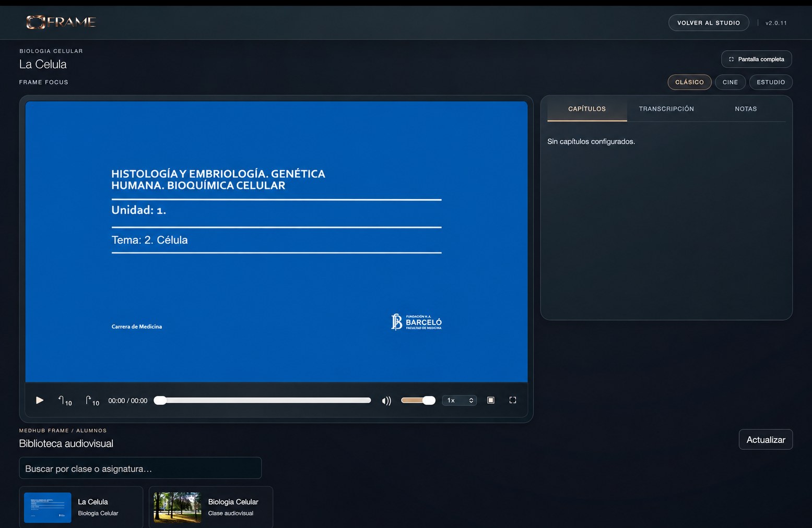Click the Biblioteca audiovisual heading
812x528 pixels.
pos(66,443)
